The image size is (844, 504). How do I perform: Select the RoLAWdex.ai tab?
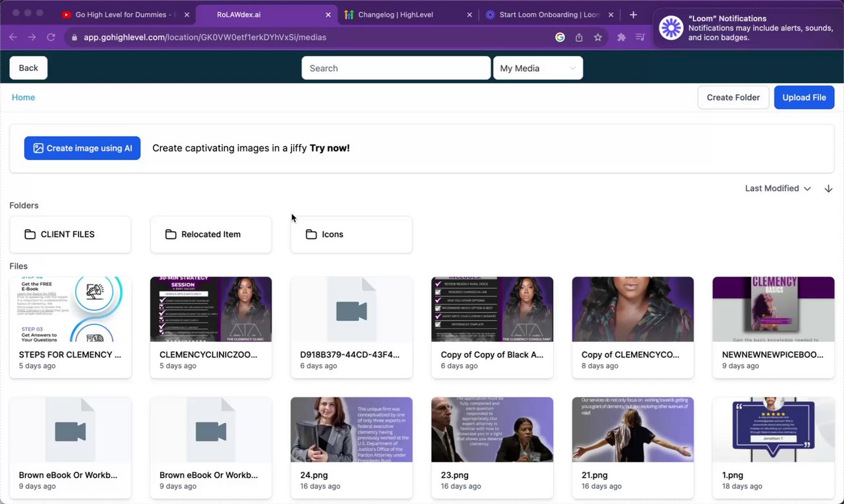(266, 14)
